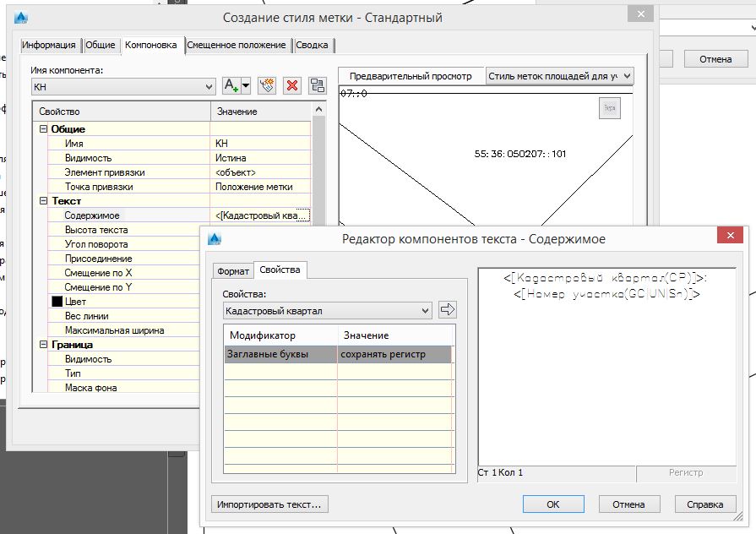
Task: Click the label style dialog app icon
Action: tap(21, 18)
